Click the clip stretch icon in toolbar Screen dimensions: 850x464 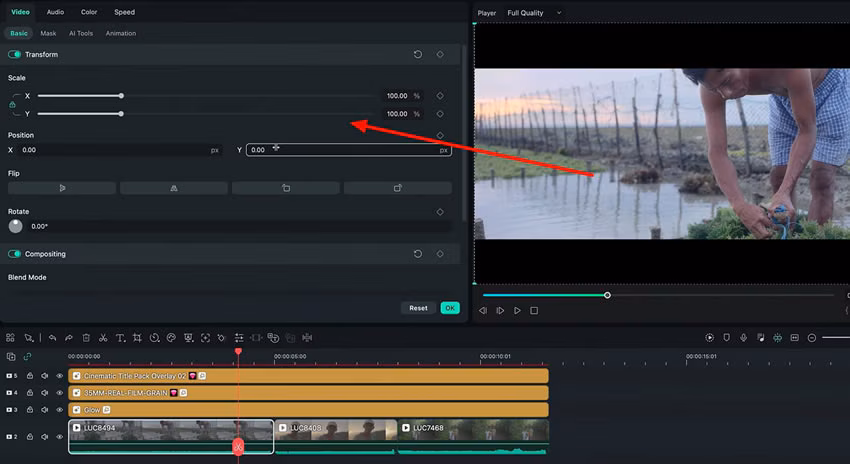(256, 338)
